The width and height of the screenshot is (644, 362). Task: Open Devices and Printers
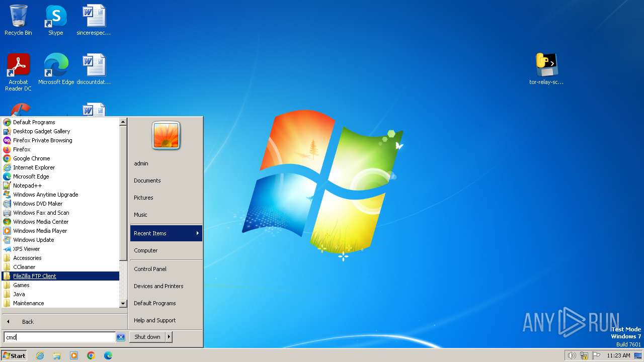[x=166, y=286]
